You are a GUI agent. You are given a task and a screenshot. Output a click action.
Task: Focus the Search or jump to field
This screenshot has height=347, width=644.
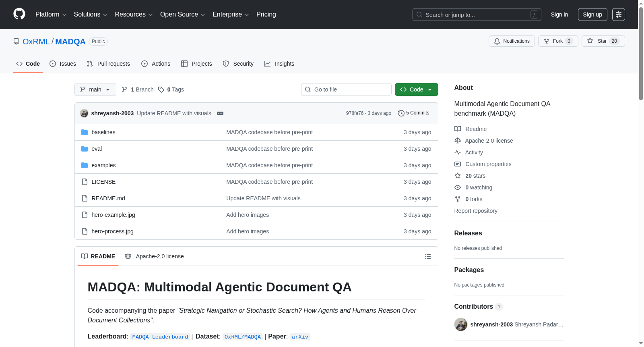click(x=477, y=15)
